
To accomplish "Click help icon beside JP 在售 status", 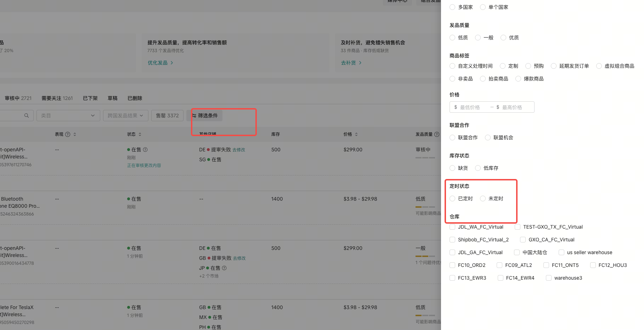I will 224,268.
